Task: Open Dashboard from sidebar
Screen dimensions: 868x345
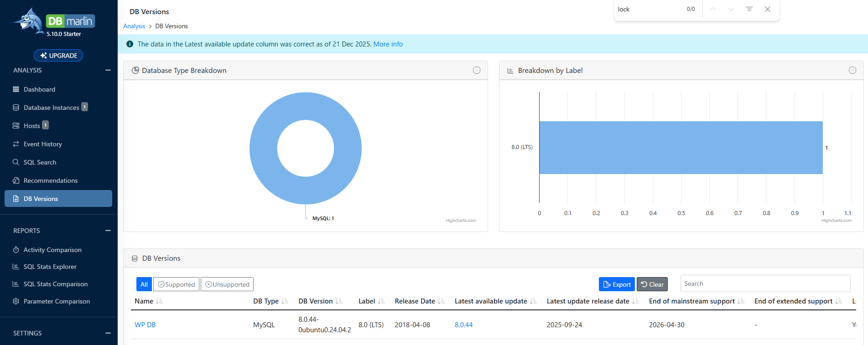Action: click(x=39, y=89)
